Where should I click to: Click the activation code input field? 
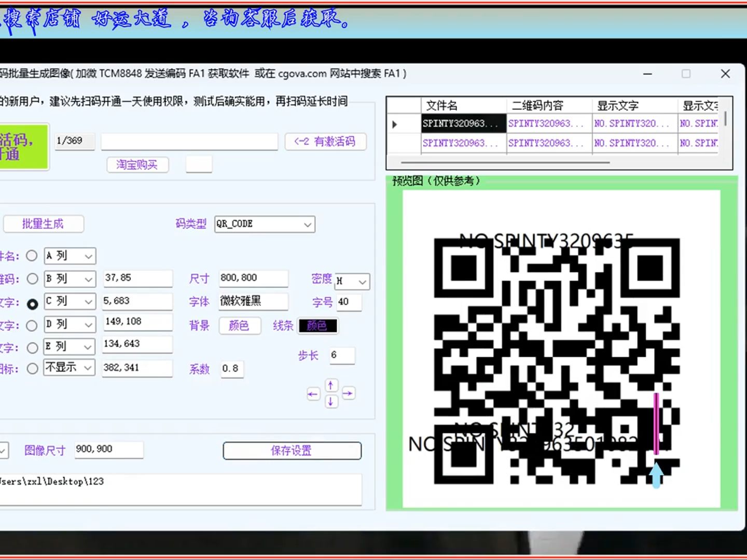coord(189,142)
